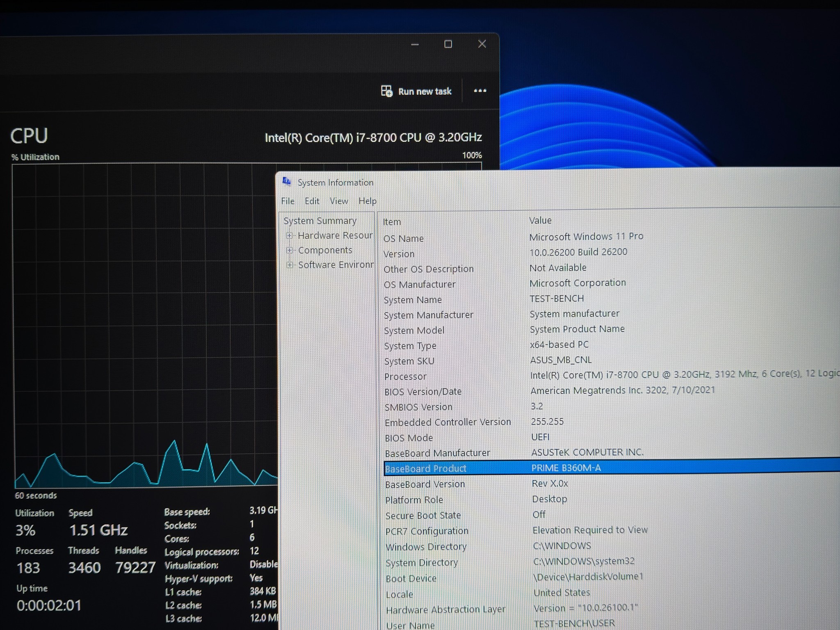Select the OS Manufacturer row
This screenshot has width=840, height=630.
pyautogui.click(x=611, y=283)
